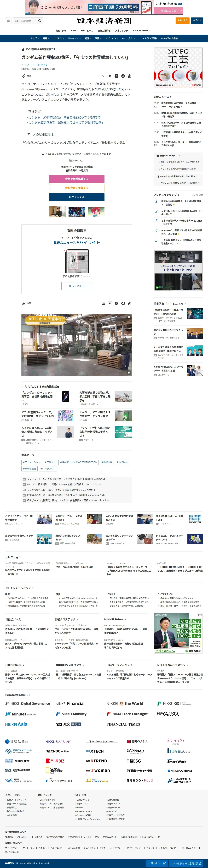Expand the 国際 navigation dropdown
Screen dimensions: 208x868
[98, 38]
